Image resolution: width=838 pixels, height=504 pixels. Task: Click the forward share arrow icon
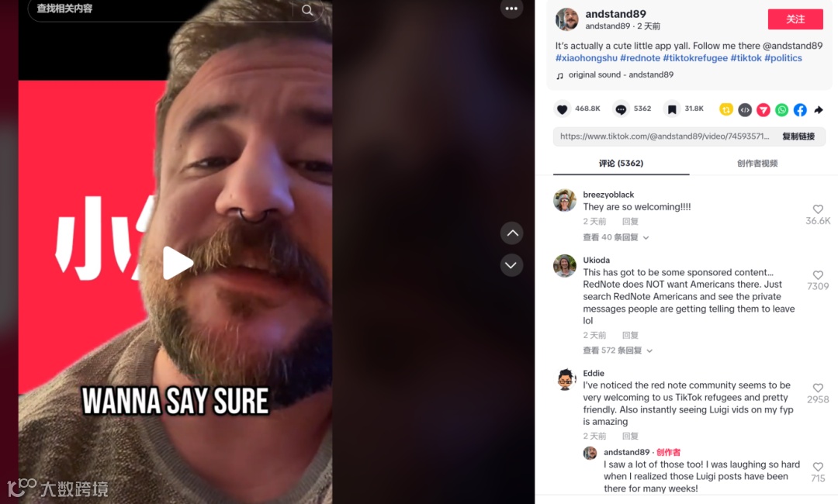(819, 110)
